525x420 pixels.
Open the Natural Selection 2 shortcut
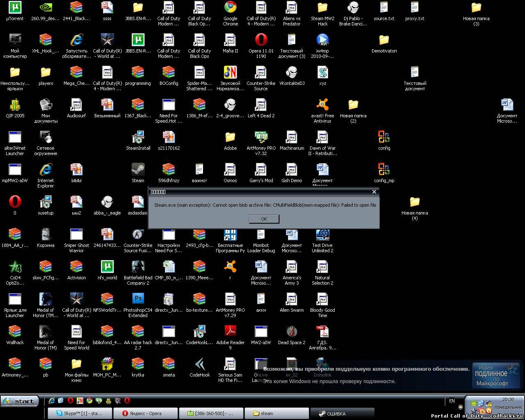pyautogui.click(x=322, y=273)
